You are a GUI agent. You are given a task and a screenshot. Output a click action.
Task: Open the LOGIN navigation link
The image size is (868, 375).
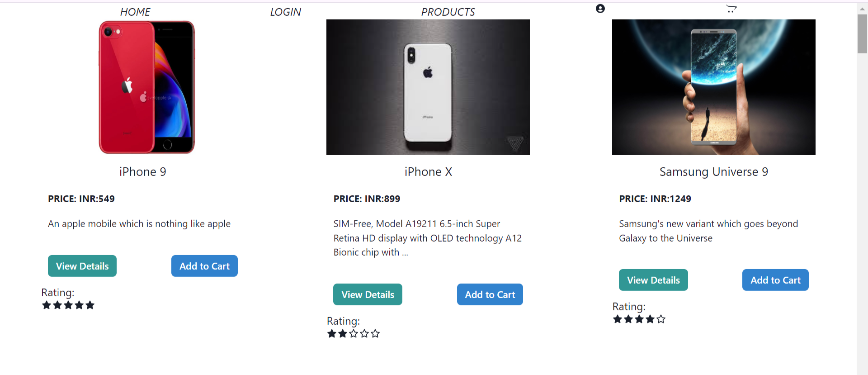point(285,12)
